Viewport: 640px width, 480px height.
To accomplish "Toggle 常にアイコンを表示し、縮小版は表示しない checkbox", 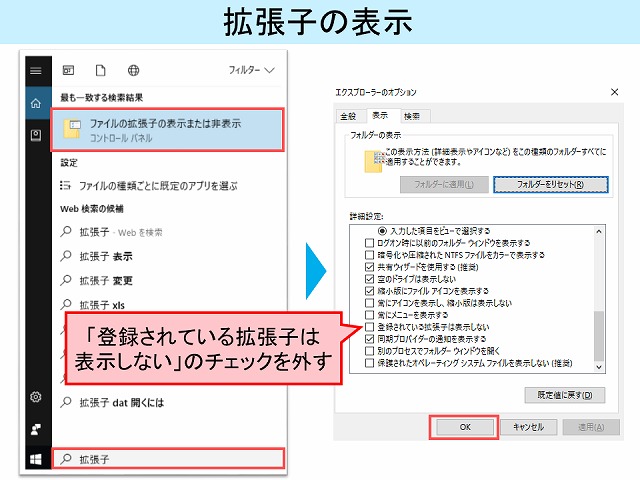I will click(369, 303).
